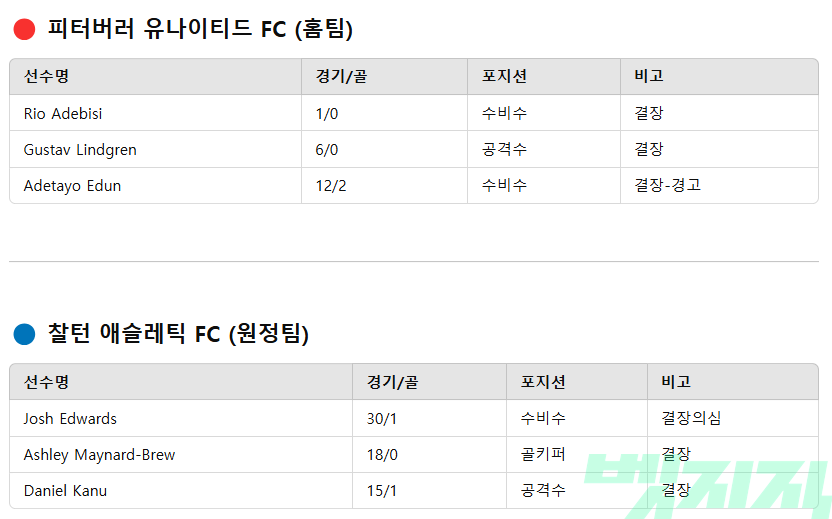Pick Daniel Kanu in the away team table
Viewport: 832px width, 519px height.
click(65, 491)
